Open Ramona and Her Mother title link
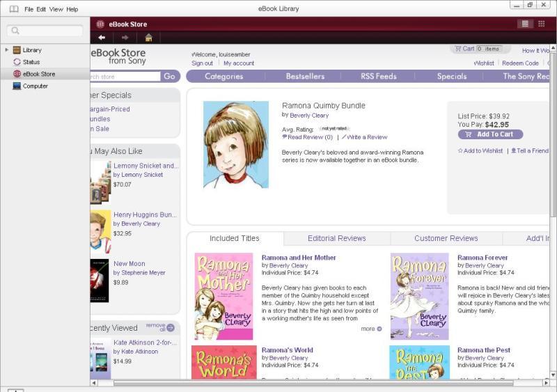This screenshot has height=392, width=557. tap(299, 258)
